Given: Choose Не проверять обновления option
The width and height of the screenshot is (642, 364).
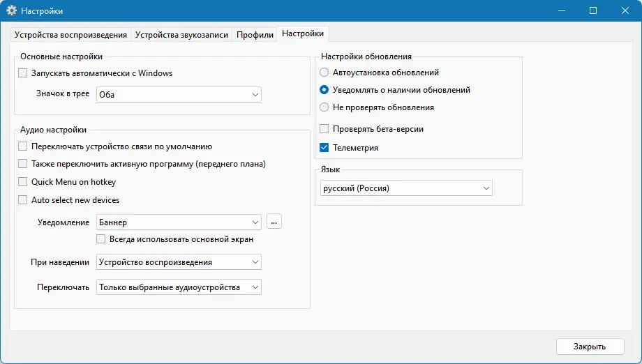Looking at the screenshot, I should coord(324,107).
